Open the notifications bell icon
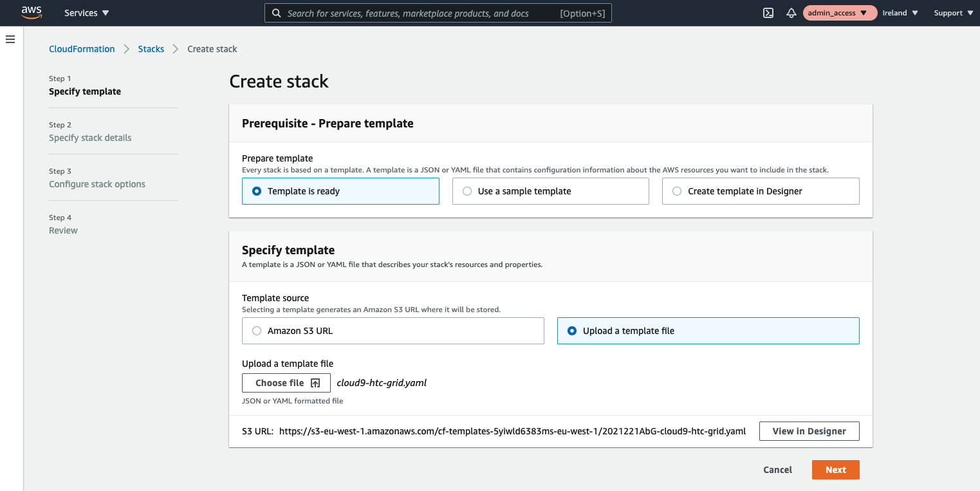The image size is (980, 491). point(791,13)
